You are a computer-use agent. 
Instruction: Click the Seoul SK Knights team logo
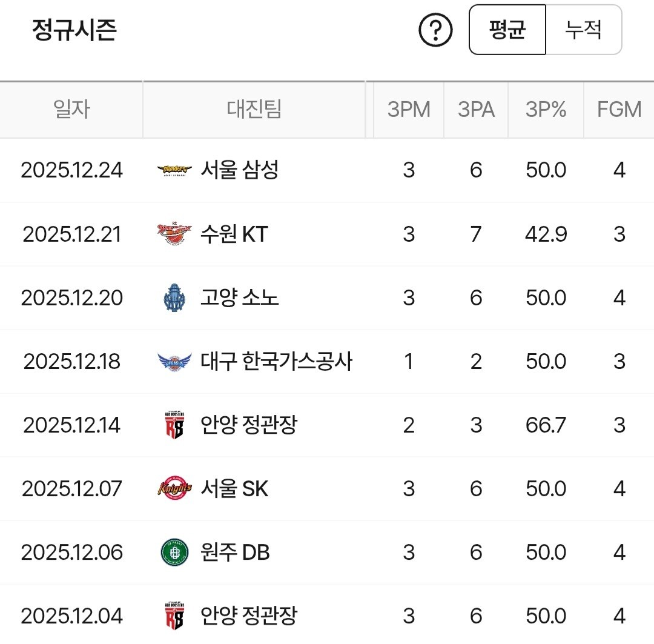[x=174, y=489]
